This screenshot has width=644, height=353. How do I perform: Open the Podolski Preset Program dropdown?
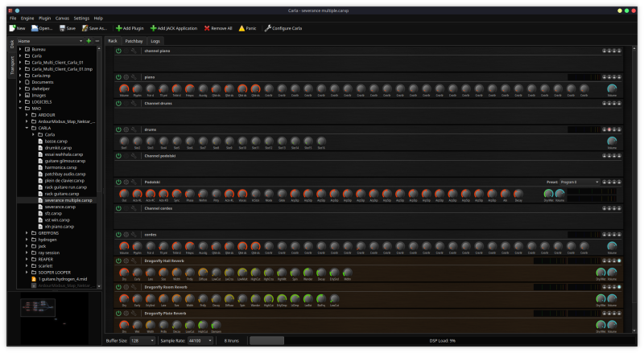click(x=580, y=183)
